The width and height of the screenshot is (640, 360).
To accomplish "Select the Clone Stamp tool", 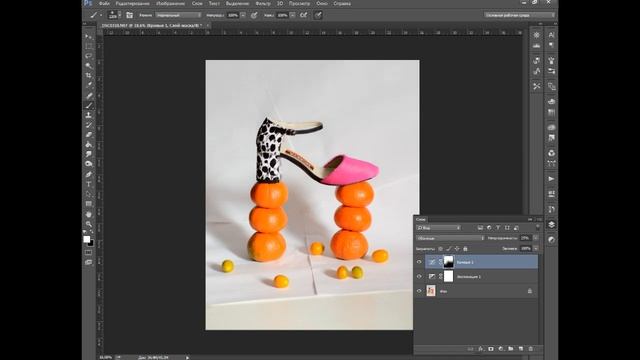I will [88, 116].
